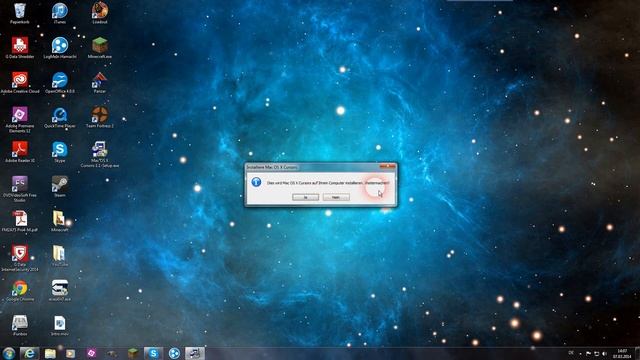Close the Mac OS X Cursors installer dialog
Screen dimensions: 640x360
coord(387,167)
